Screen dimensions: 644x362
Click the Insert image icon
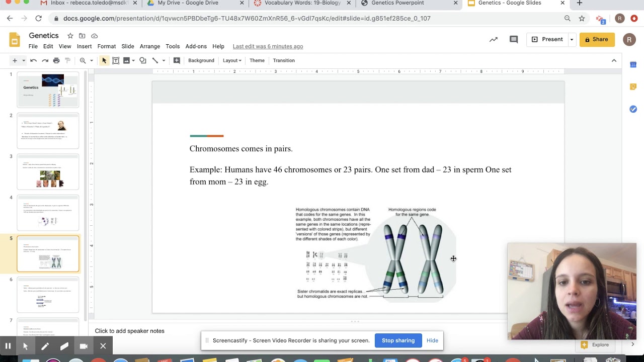[126, 60]
